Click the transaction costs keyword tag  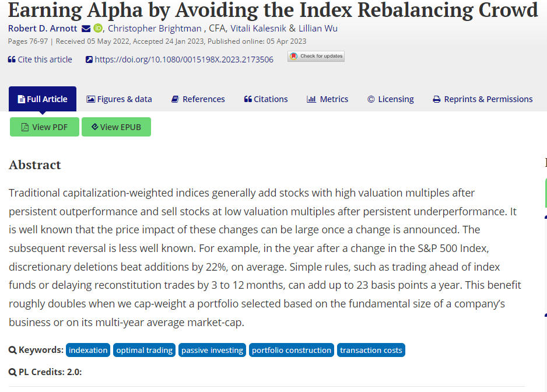click(371, 350)
